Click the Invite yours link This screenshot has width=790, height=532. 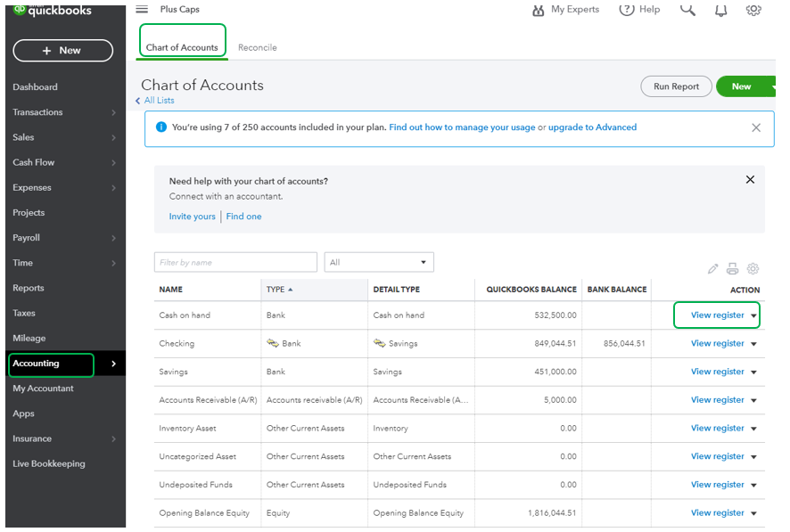pos(192,217)
